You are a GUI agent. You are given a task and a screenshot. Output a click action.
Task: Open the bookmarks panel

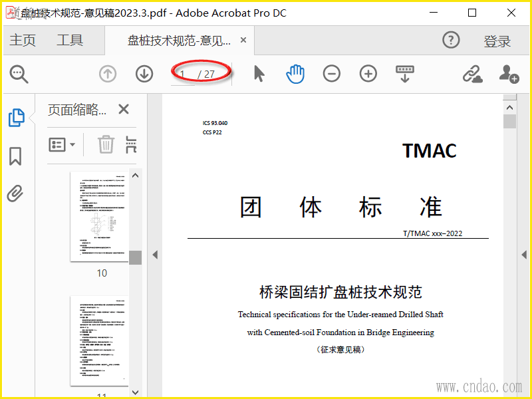click(15, 156)
